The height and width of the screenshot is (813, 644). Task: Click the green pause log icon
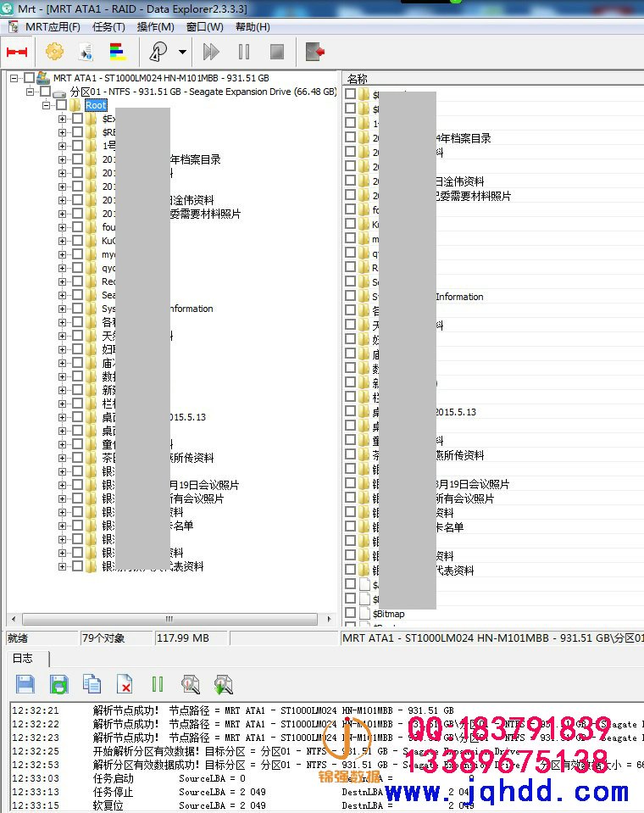click(158, 684)
